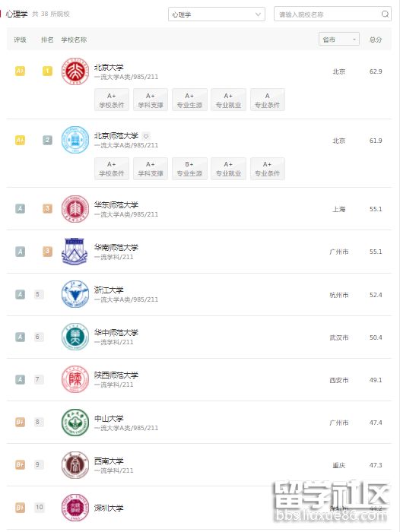The height and width of the screenshot is (532, 400).
Task: Open the 西南大学 school name link
Action: click(x=109, y=461)
